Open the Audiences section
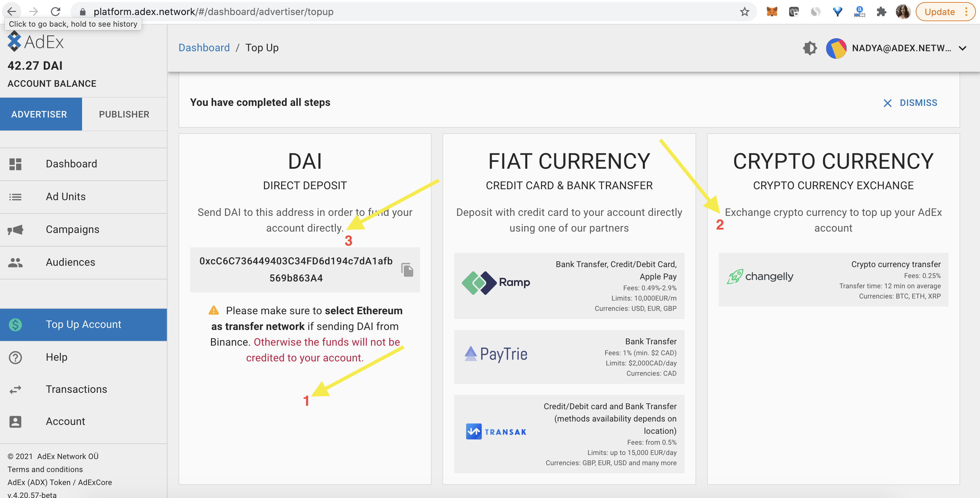980x498 pixels. coord(70,262)
